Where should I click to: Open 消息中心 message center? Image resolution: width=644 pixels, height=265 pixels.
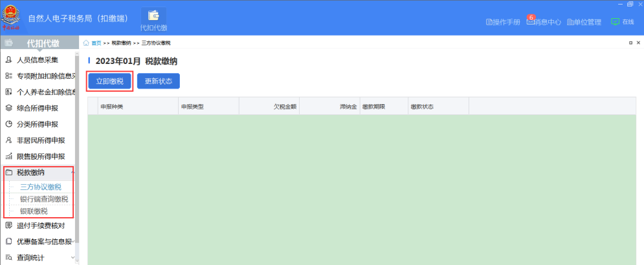pyautogui.click(x=544, y=22)
